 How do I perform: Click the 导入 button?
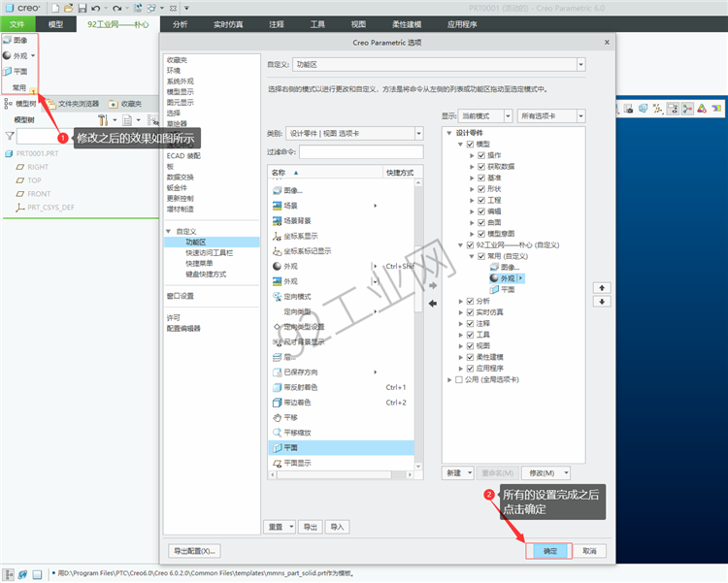click(x=337, y=527)
